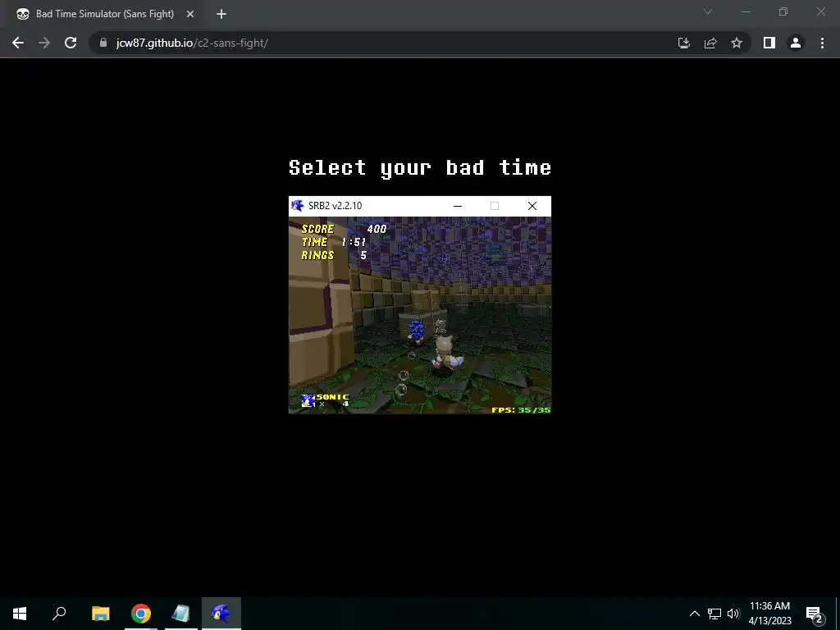Share this page using the share icon
The width and height of the screenshot is (840, 630).
coord(710,43)
